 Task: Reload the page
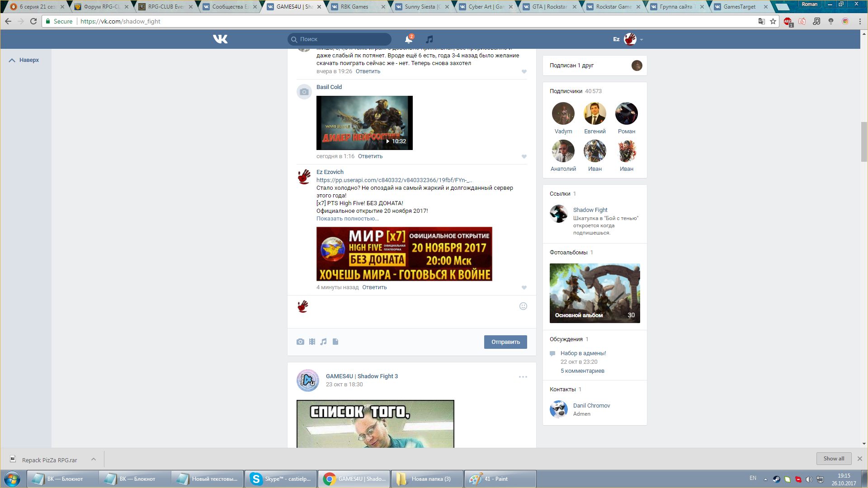point(33,21)
